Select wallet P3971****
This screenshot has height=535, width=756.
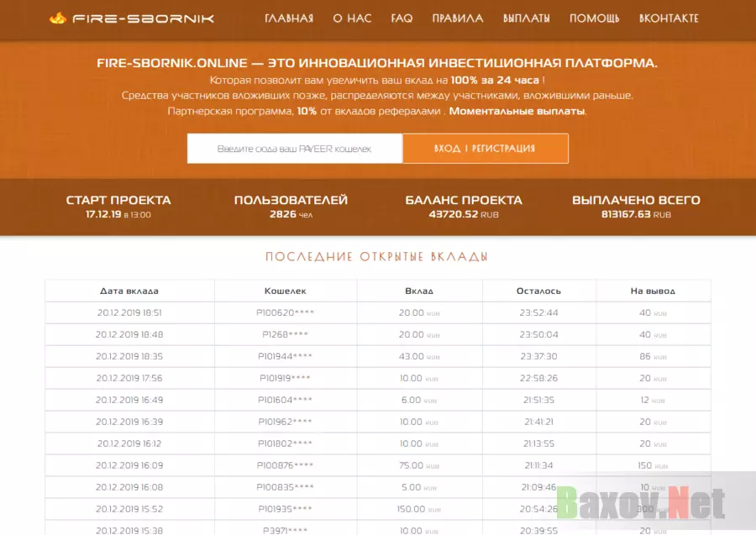click(285, 531)
